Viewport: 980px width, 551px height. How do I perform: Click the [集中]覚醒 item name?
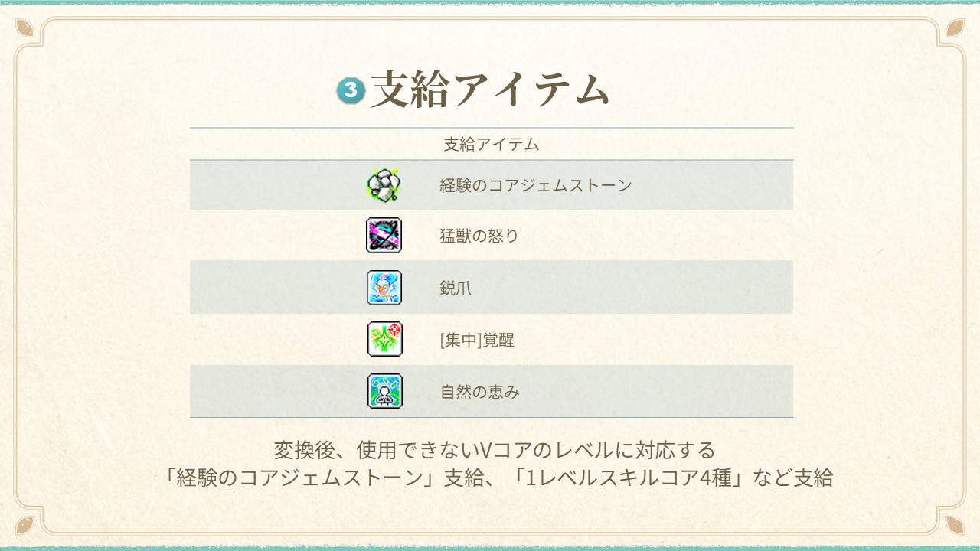tap(477, 341)
